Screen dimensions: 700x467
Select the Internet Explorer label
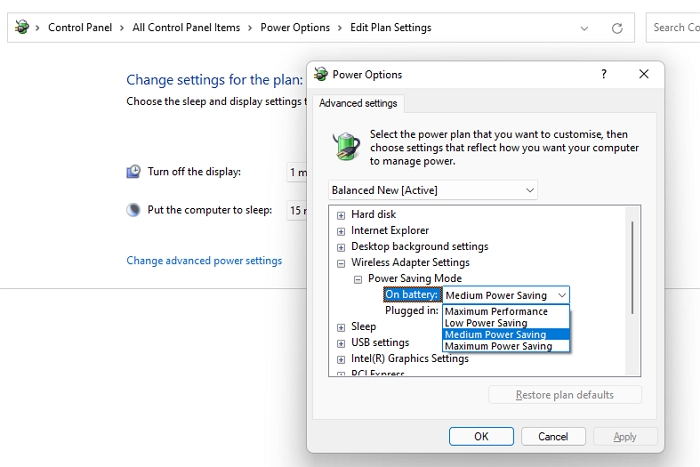pyautogui.click(x=390, y=230)
